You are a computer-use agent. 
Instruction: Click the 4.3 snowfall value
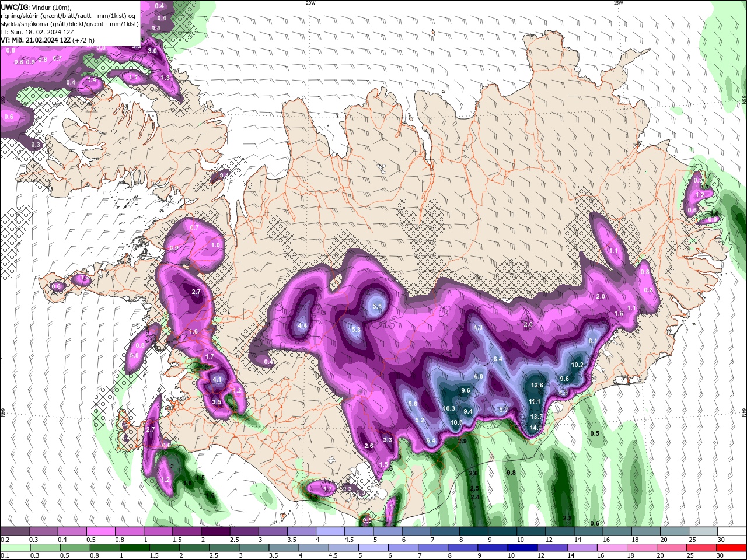[x=478, y=328]
